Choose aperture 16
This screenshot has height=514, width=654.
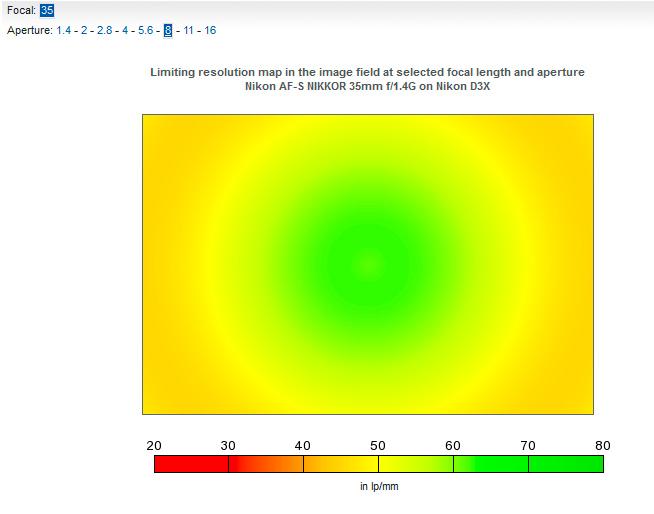pos(210,30)
